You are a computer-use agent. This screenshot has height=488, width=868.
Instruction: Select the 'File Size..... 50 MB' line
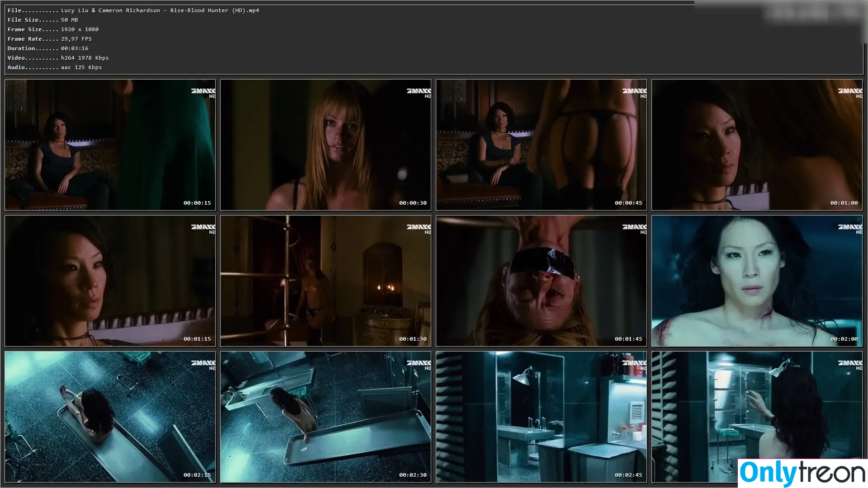click(x=43, y=20)
